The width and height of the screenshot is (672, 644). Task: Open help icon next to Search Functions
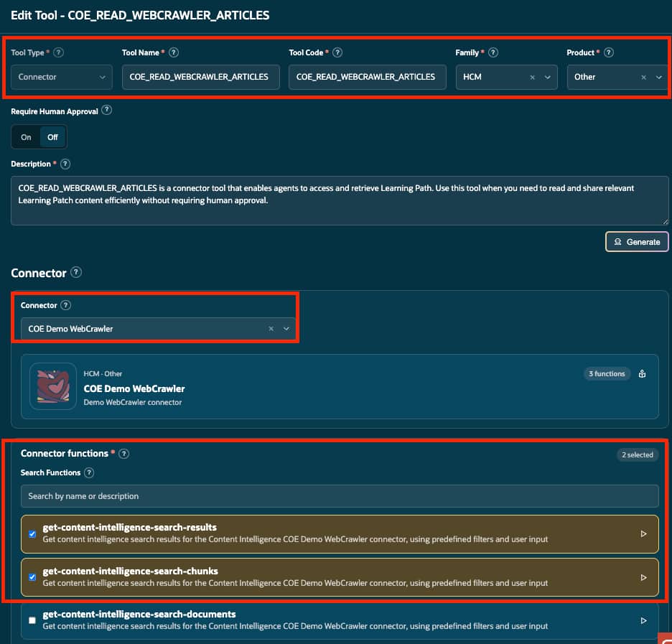89,472
